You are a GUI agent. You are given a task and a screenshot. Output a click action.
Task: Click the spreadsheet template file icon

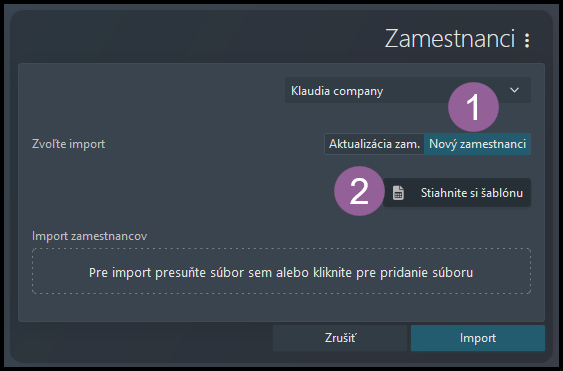pos(398,193)
